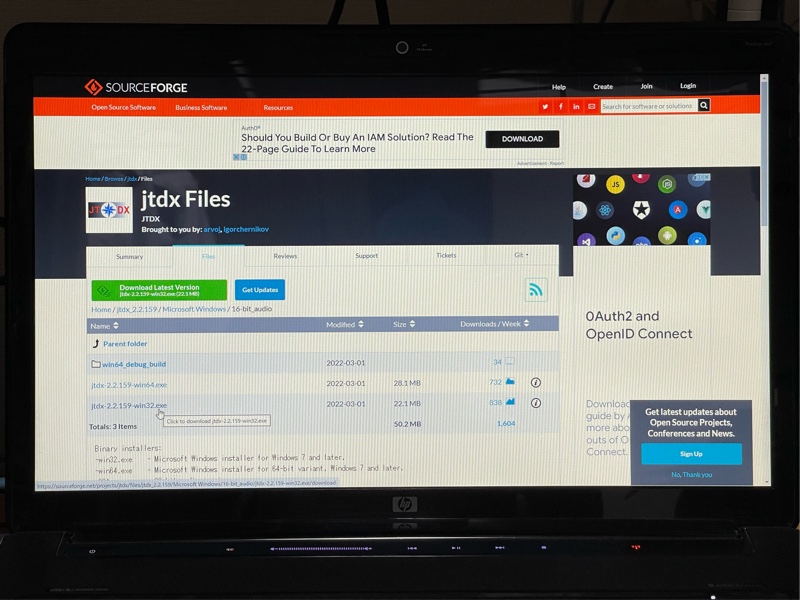Open the LinkedIn social icon

[576, 106]
